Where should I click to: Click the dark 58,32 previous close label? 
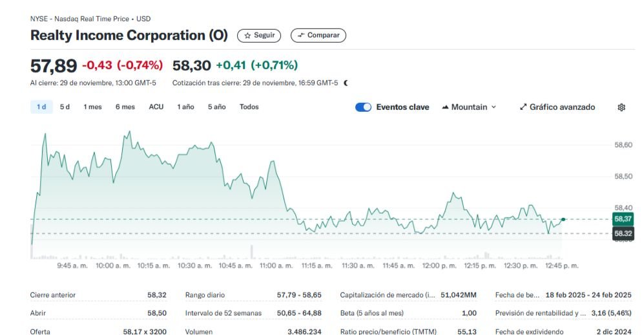[x=623, y=233]
